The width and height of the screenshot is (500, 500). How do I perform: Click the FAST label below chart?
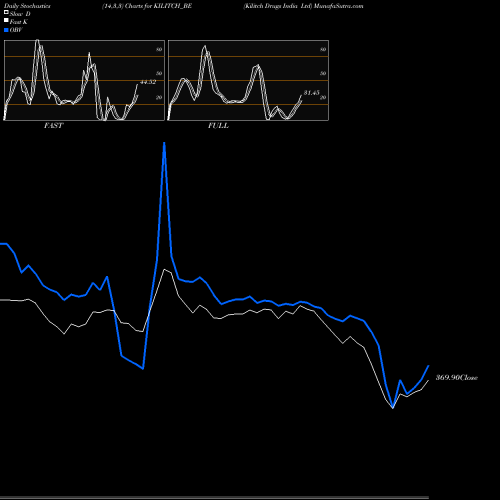pos(53,126)
